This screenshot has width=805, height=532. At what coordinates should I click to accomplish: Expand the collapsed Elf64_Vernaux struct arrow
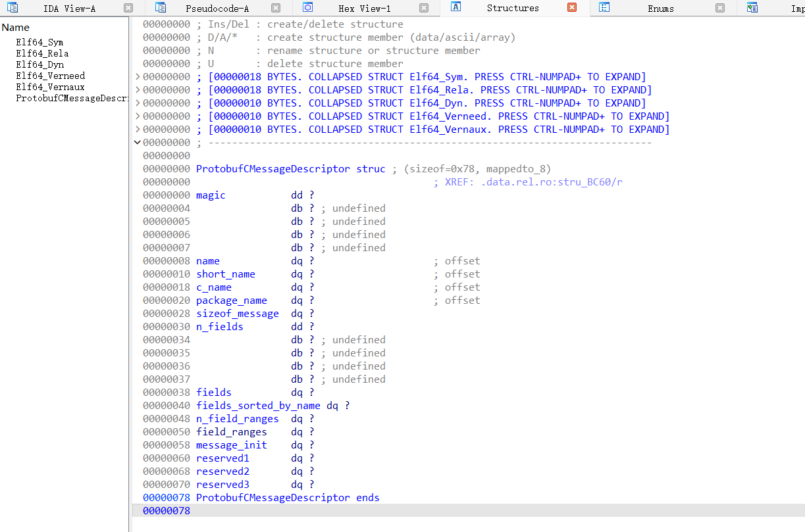point(137,130)
